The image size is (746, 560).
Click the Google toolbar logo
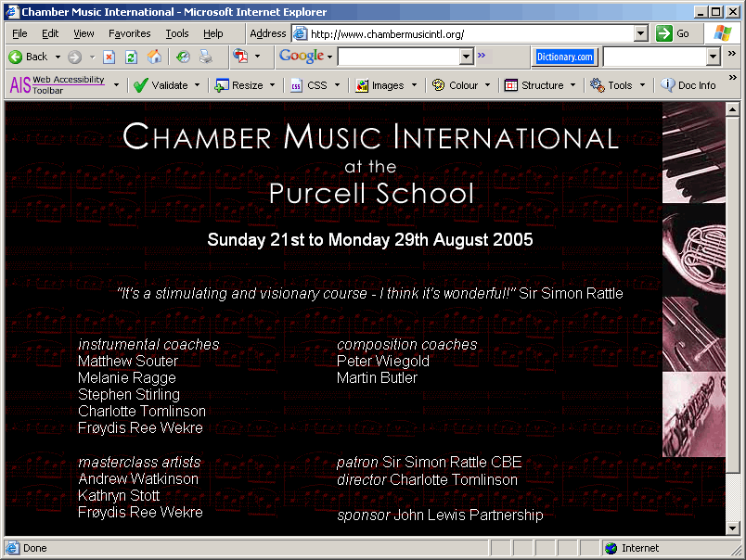[302, 57]
